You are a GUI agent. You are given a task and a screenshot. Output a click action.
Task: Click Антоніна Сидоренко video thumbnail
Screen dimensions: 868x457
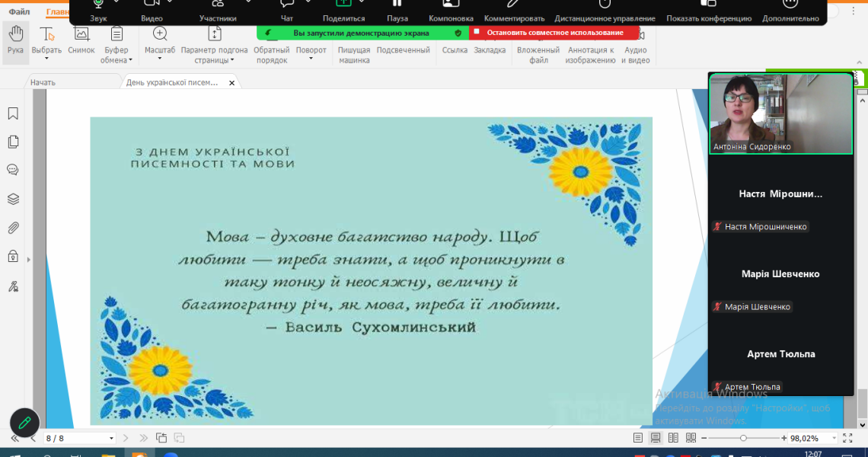pyautogui.click(x=780, y=113)
